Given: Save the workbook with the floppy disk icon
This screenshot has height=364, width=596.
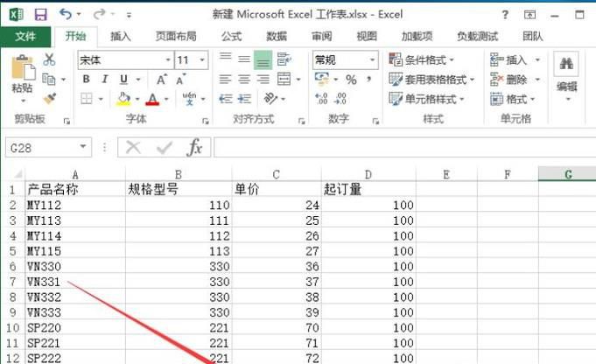Looking at the screenshot, I should tap(40, 15).
